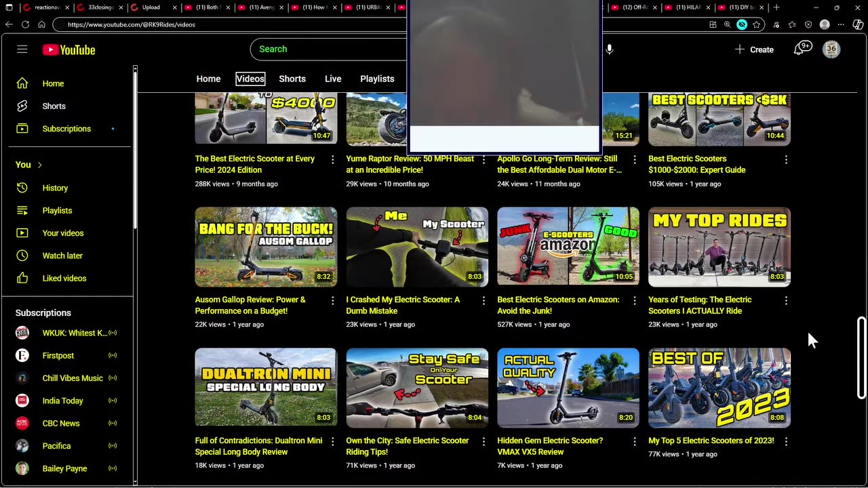868x488 pixels.
Task: Click the page vertical scrollbar thumb
Action: click(862, 357)
